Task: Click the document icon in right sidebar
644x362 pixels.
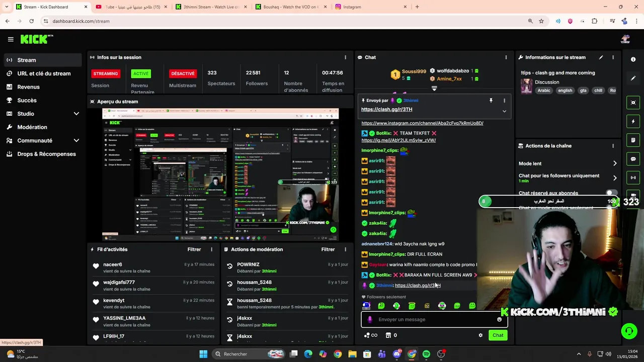Action: (x=633, y=140)
